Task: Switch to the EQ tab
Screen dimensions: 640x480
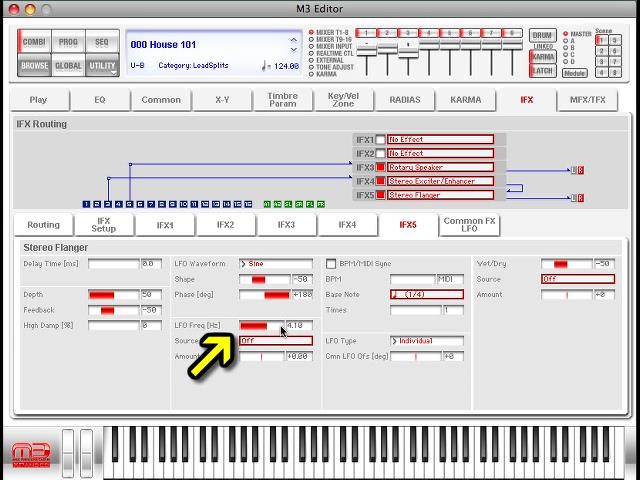Action: click(100, 100)
